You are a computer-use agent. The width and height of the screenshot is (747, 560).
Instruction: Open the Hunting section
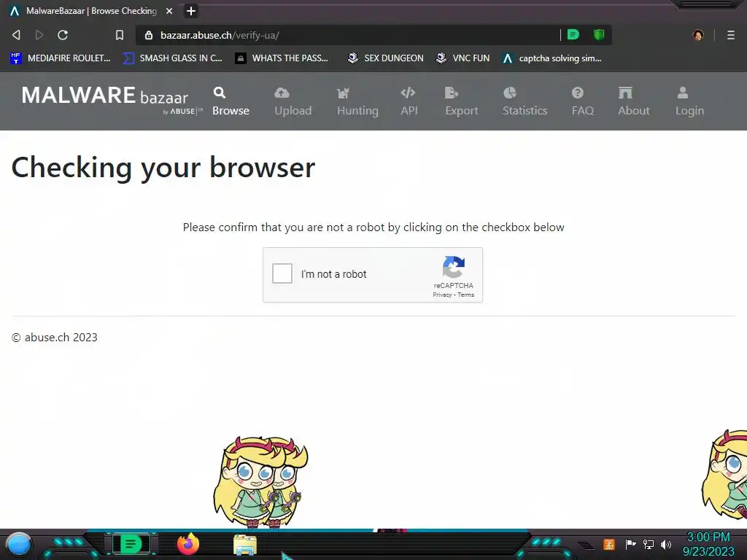tap(357, 101)
